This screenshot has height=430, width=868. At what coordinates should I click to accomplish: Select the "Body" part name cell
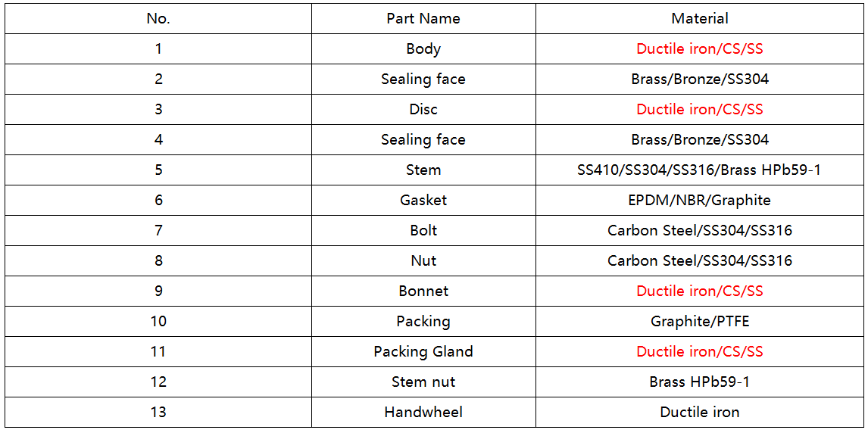point(423,49)
